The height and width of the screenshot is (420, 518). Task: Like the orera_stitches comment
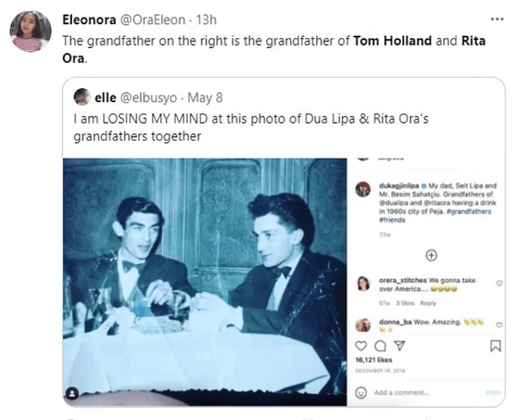(x=499, y=284)
